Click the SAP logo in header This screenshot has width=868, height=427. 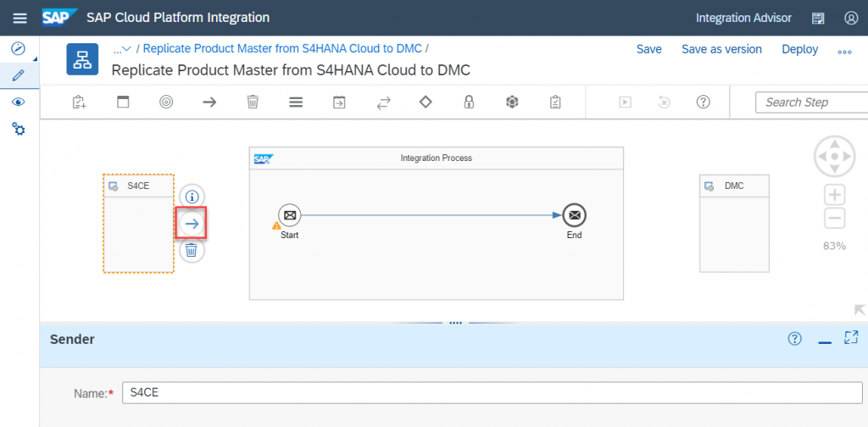(60, 17)
